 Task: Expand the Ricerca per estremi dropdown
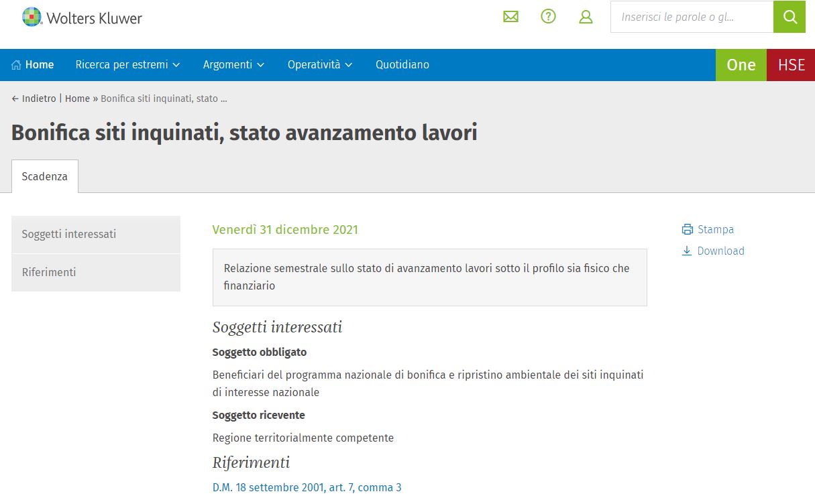pyautogui.click(x=127, y=65)
